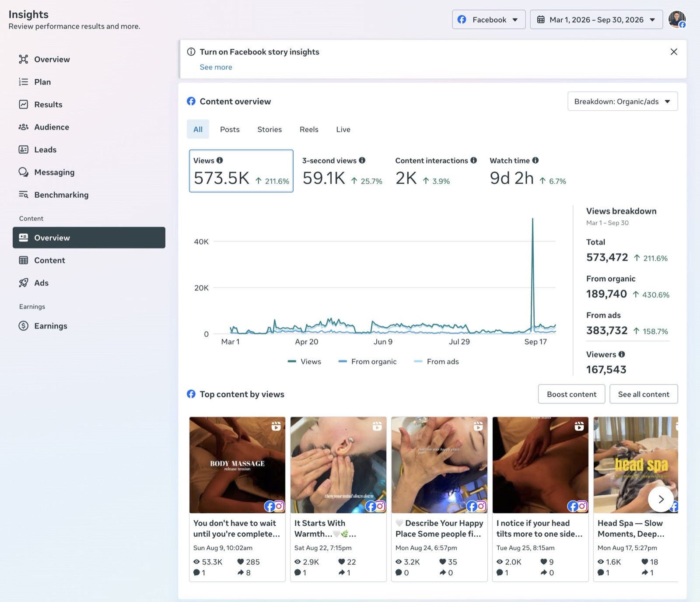Open the Earnings page
Viewport: 700px width, 602px height.
pos(43,326)
